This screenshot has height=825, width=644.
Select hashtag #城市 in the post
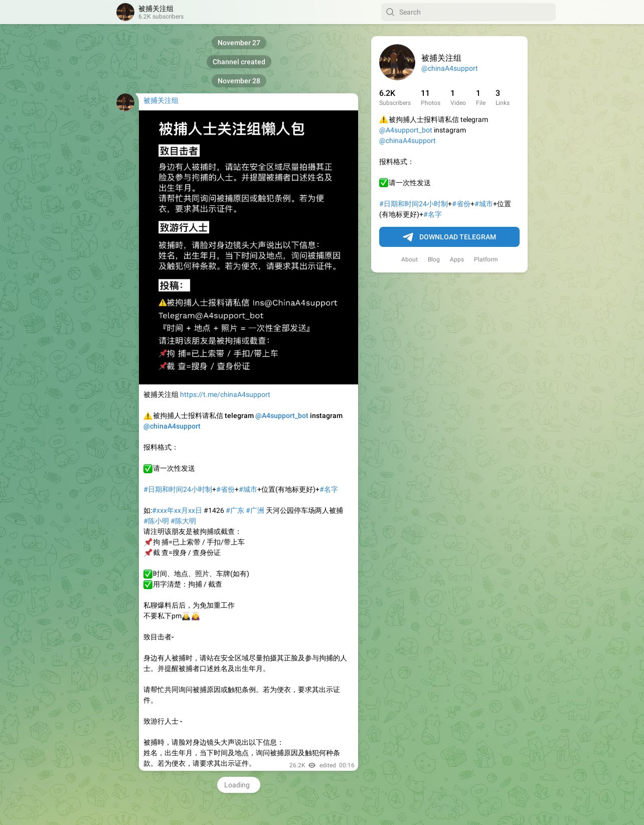[x=248, y=489]
